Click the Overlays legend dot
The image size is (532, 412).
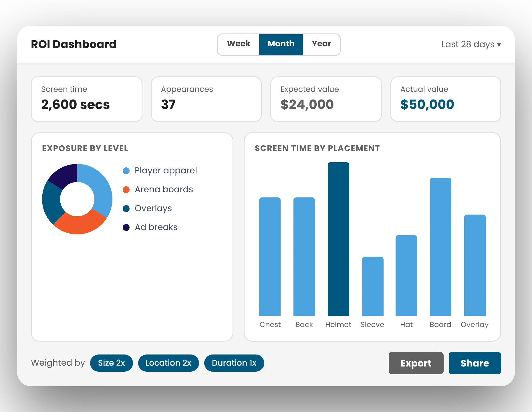point(126,209)
